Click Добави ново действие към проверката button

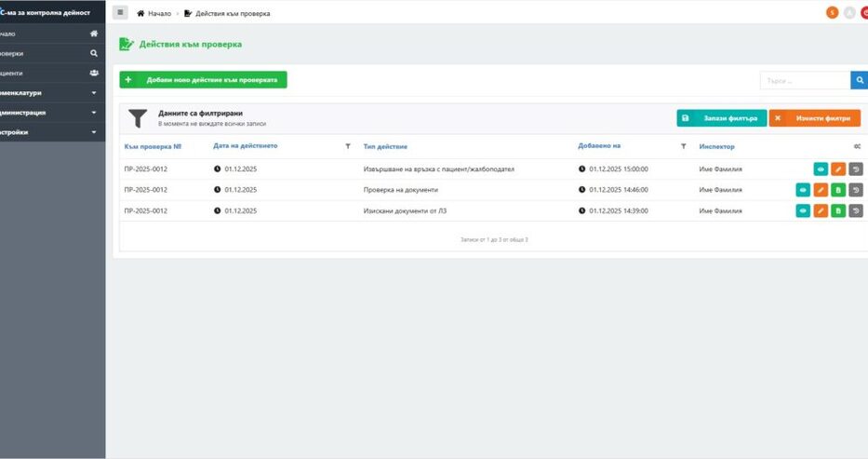204,80
